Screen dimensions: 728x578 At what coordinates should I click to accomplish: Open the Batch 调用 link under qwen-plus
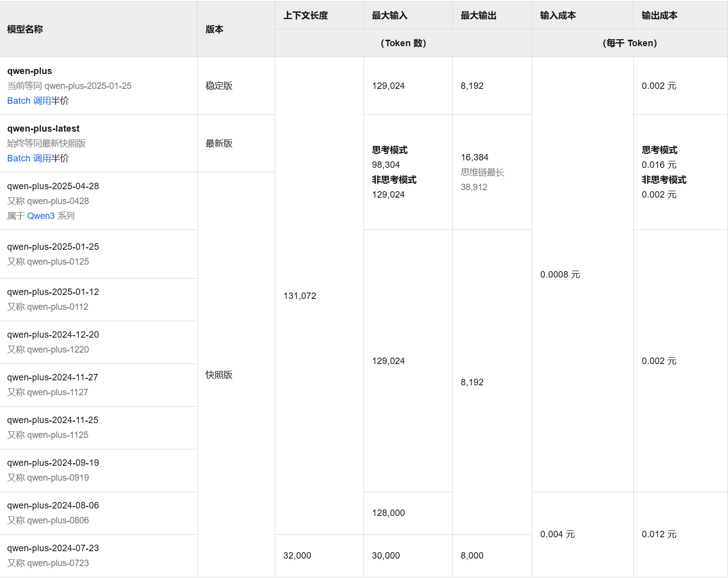click(29, 101)
